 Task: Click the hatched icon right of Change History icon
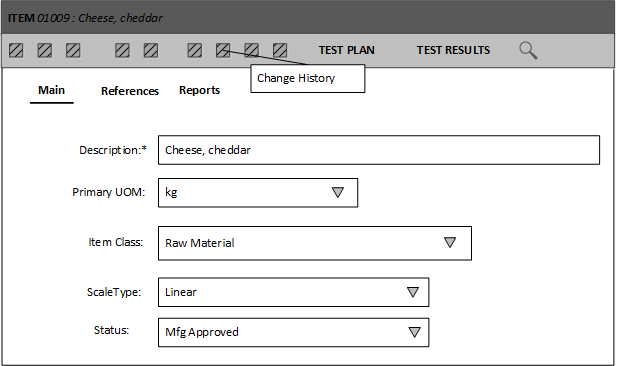coord(251,50)
